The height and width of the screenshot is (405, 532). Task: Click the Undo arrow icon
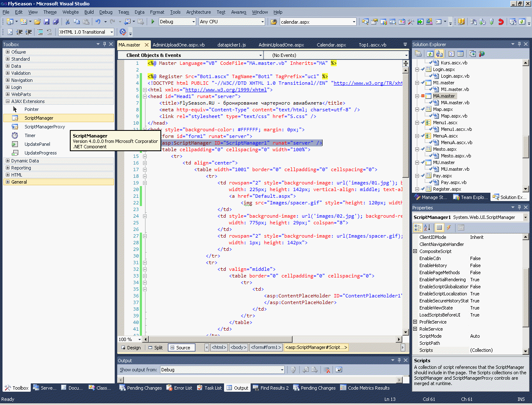tap(98, 22)
